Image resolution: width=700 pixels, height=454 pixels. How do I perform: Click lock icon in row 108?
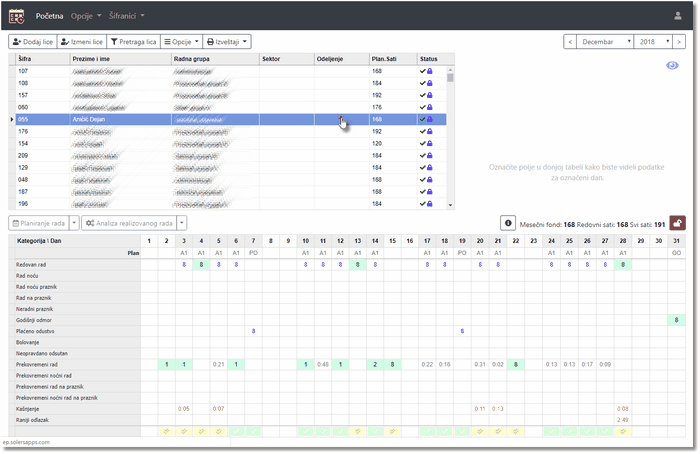click(x=429, y=83)
